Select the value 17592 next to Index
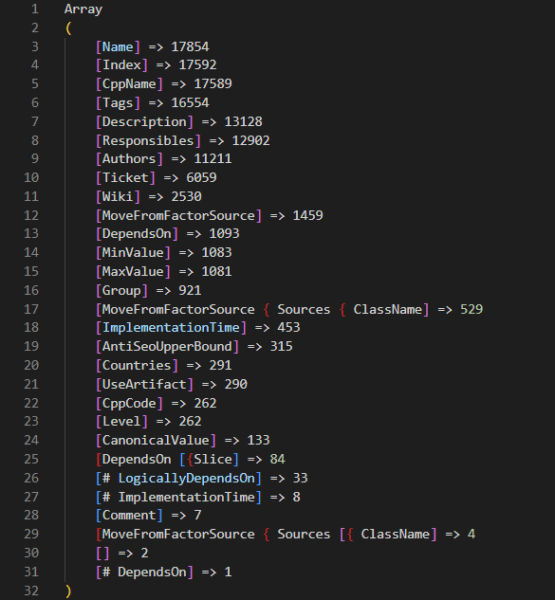The width and height of the screenshot is (555, 600). [x=198, y=65]
